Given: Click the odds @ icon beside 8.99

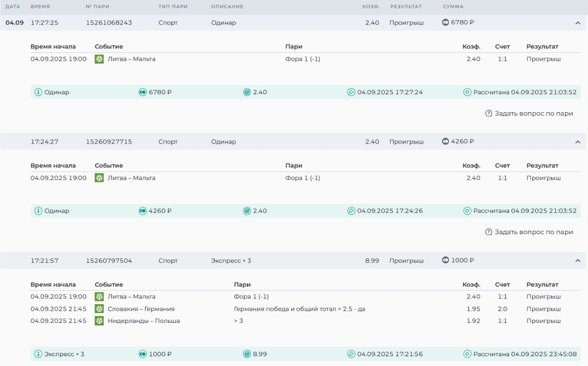Looking at the screenshot, I should [247, 354].
